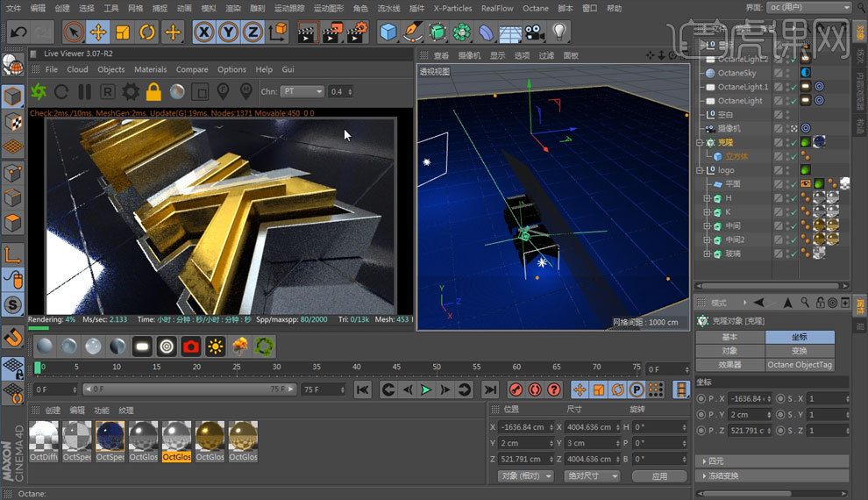The width and height of the screenshot is (868, 500).
Task: Click the Octane sun light icon
Action: [x=215, y=346]
